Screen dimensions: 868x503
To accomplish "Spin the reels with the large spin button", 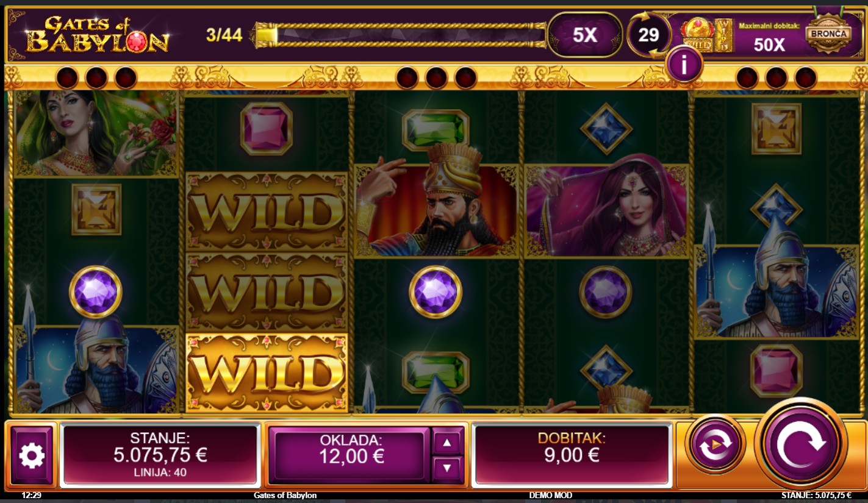I will pos(801,443).
